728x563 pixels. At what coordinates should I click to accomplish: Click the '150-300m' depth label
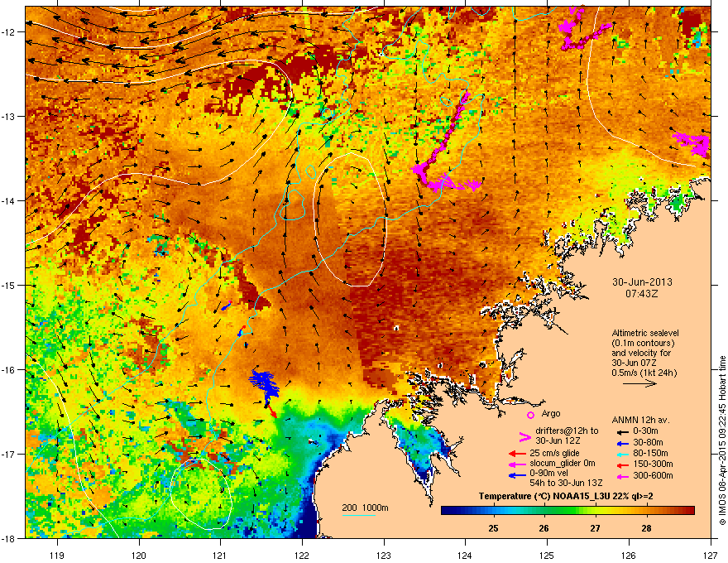[x=653, y=464]
